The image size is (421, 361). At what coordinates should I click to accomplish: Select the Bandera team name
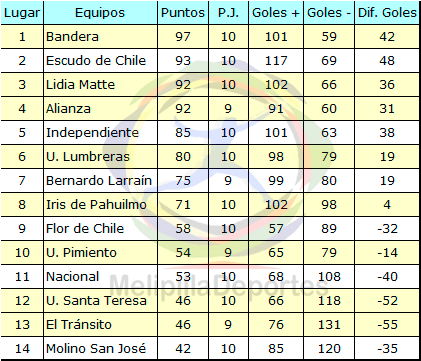point(72,37)
